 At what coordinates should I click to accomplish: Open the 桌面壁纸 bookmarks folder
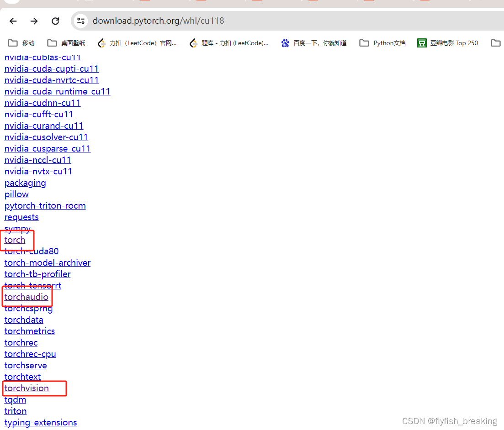point(66,43)
